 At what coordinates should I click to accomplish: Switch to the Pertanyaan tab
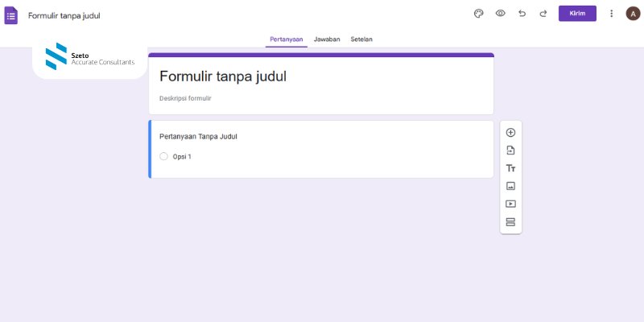pos(287,39)
